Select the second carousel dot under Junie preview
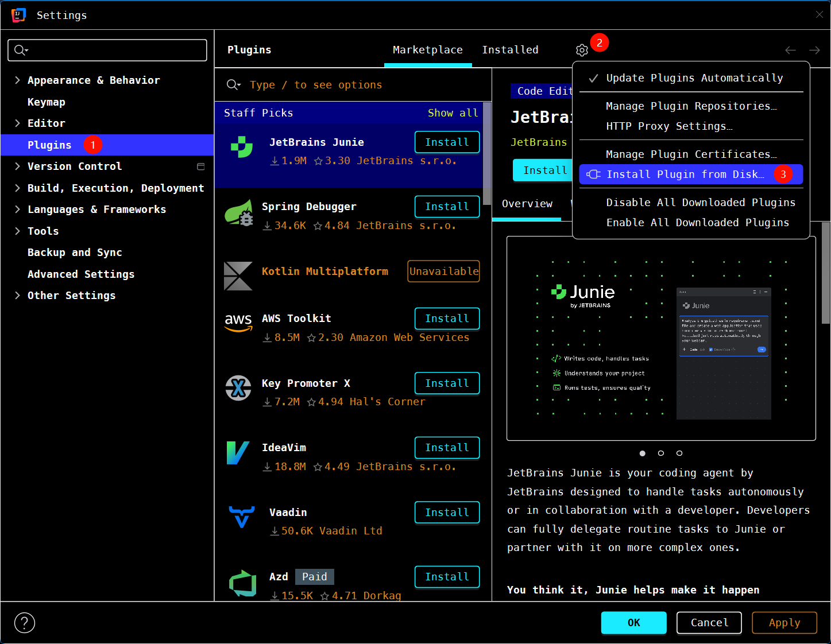 661,453
